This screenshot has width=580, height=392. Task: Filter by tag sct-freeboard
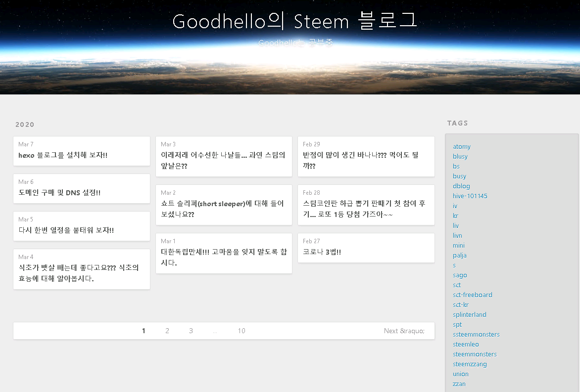click(472, 295)
